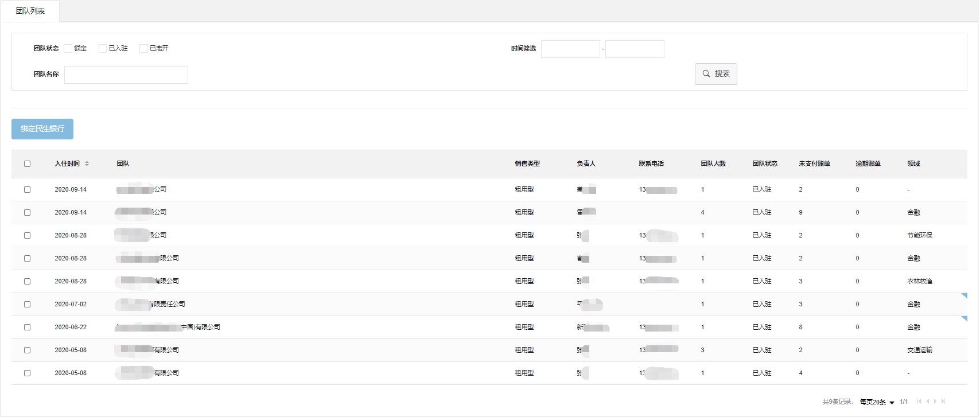
Task: Tick the 已离开 status checkbox
Action: [144, 48]
